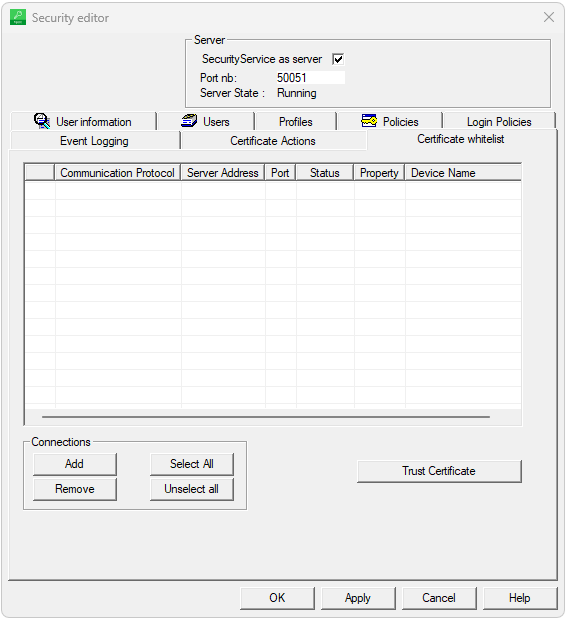Switch to the Users tab
The image size is (566, 620).
(206, 121)
